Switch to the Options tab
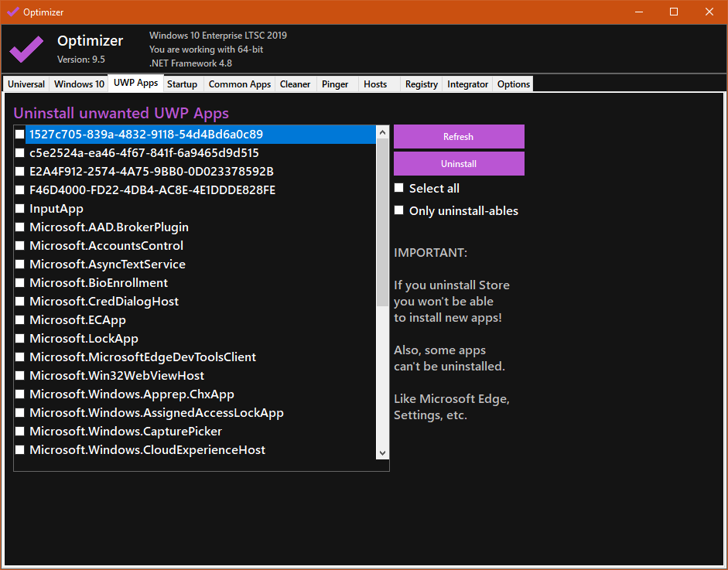 pos(513,84)
